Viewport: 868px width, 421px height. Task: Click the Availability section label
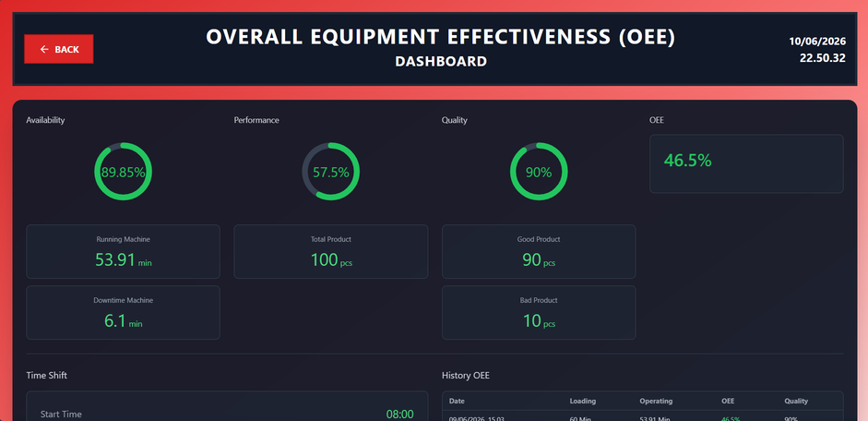[x=45, y=120]
